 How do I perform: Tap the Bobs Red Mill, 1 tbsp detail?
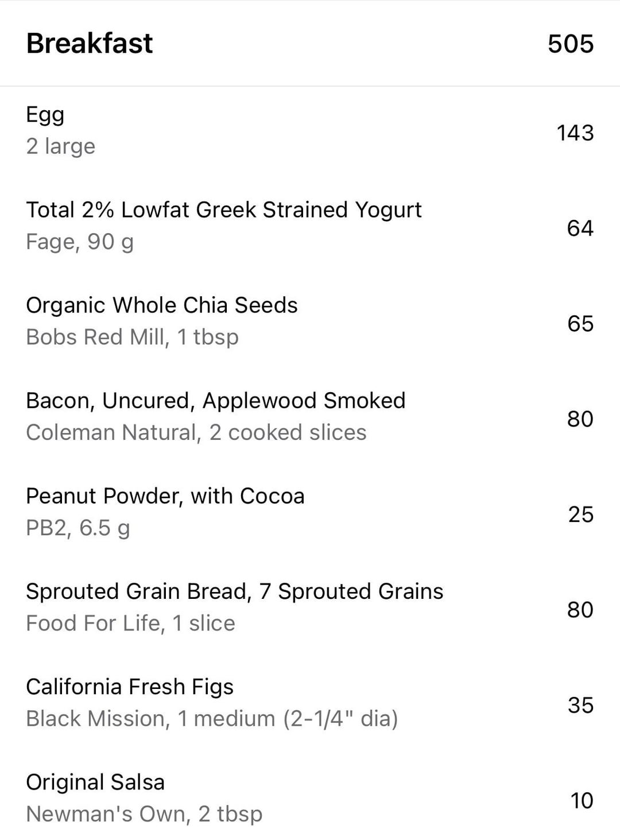(132, 337)
